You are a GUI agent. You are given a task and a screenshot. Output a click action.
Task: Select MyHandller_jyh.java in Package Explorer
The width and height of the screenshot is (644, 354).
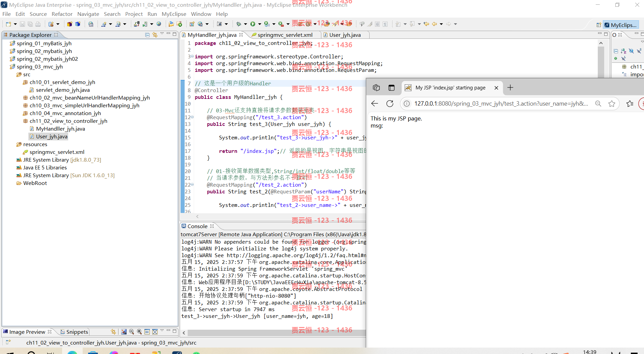tap(60, 129)
